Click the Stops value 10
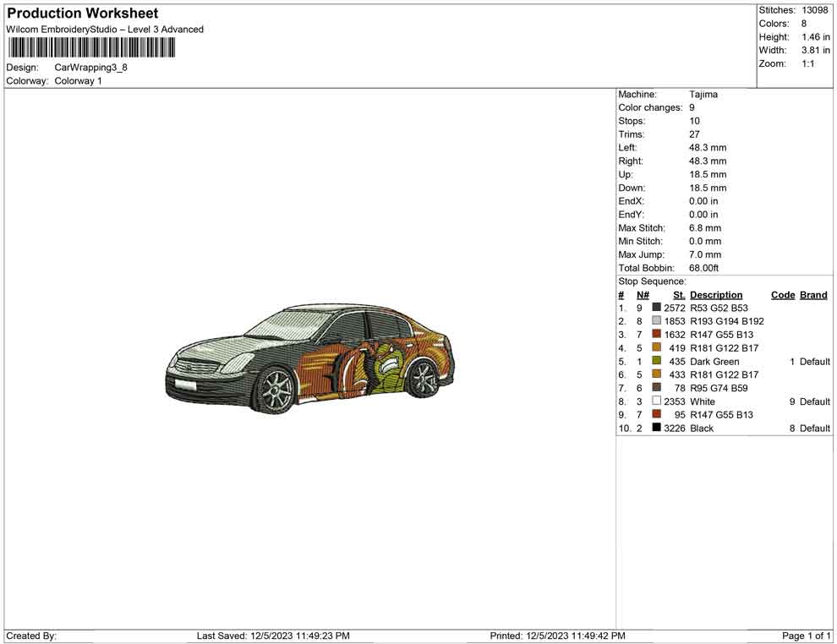 click(x=694, y=121)
